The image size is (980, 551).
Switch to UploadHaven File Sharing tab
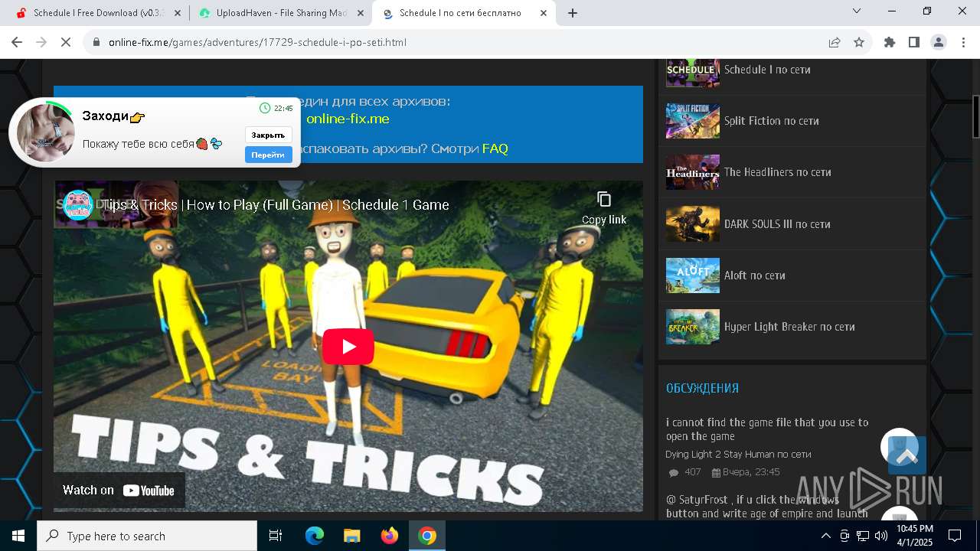coord(280,13)
